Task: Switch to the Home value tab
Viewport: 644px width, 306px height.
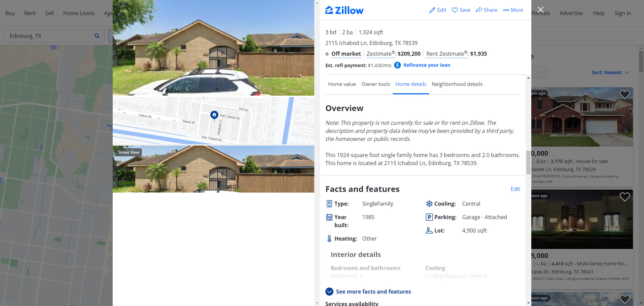Action: coord(342,84)
